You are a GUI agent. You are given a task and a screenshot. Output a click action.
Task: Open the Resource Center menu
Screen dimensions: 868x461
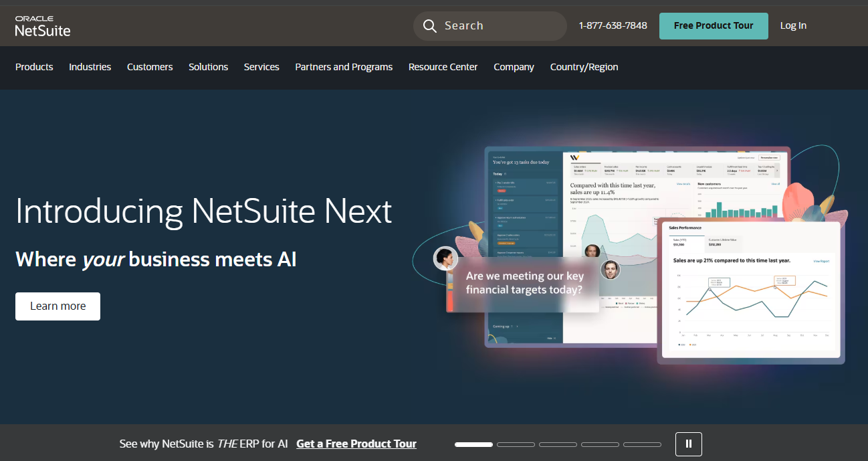click(443, 67)
